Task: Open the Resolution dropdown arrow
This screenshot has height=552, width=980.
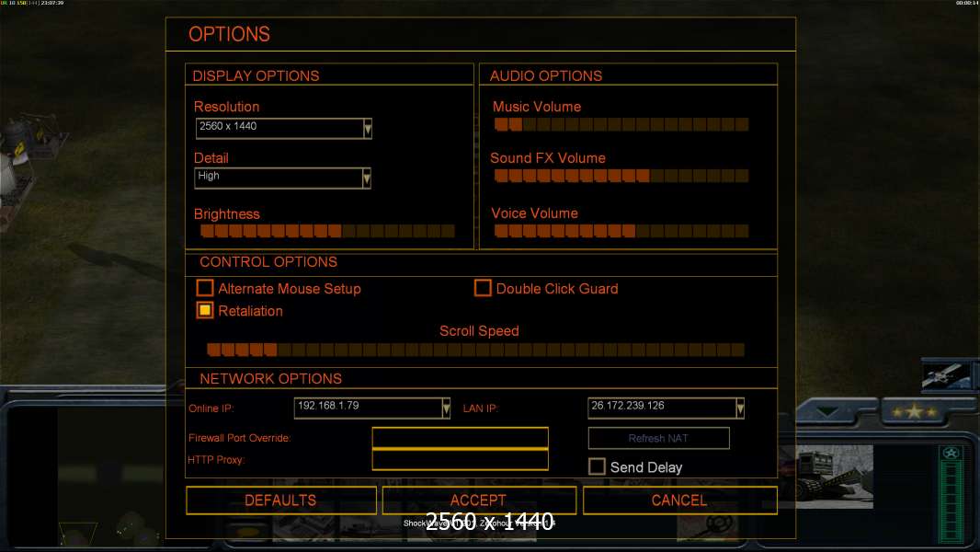Action: (x=368, y=129)
